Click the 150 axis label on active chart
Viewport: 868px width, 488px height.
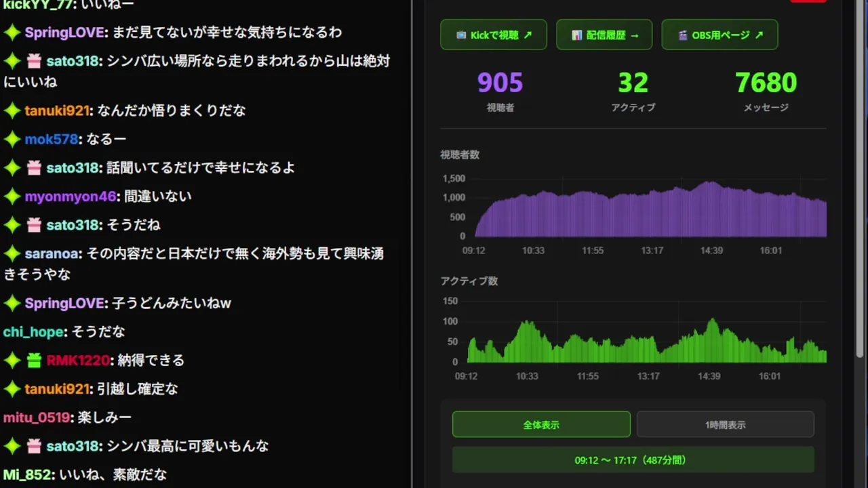[450, 301]
